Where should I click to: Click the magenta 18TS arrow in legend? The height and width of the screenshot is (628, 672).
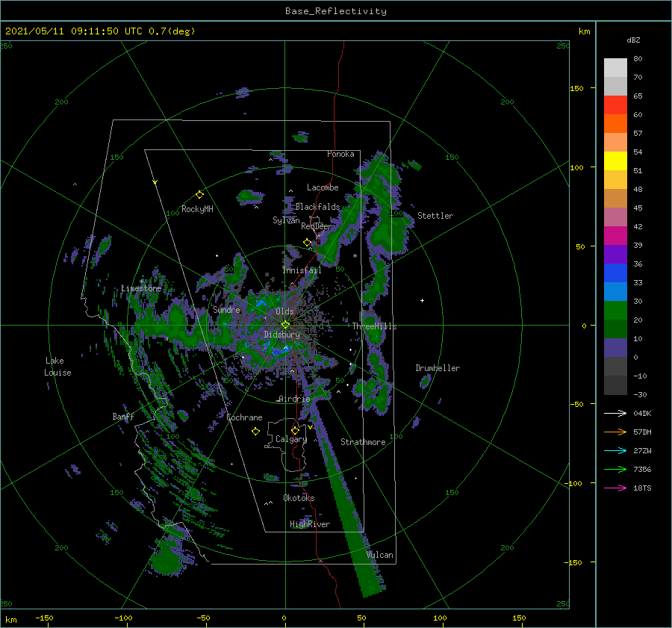[615, 488]
